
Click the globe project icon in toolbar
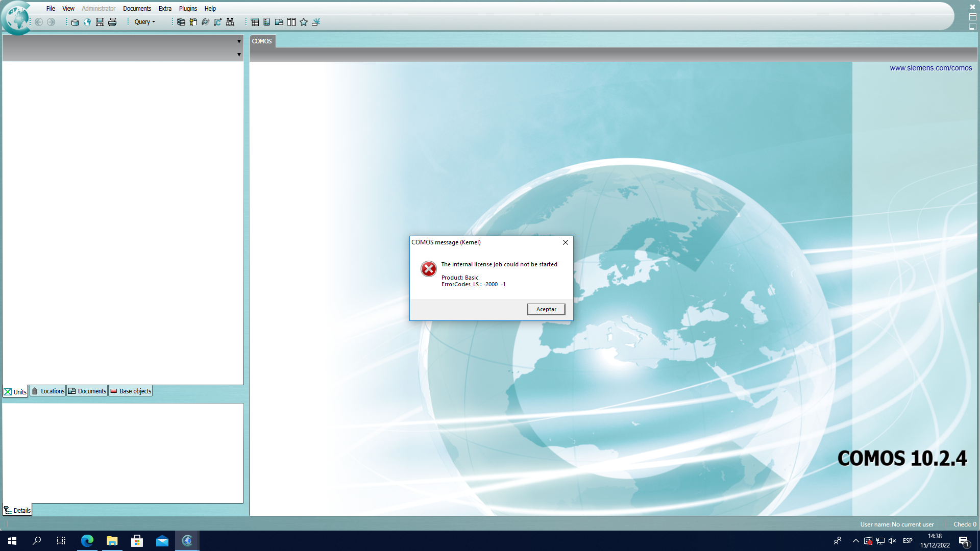(87, 22)
